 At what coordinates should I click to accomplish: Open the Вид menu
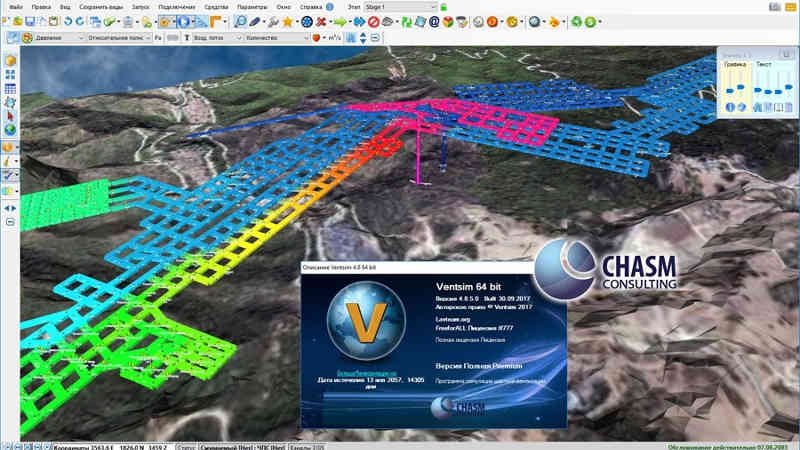65,7
